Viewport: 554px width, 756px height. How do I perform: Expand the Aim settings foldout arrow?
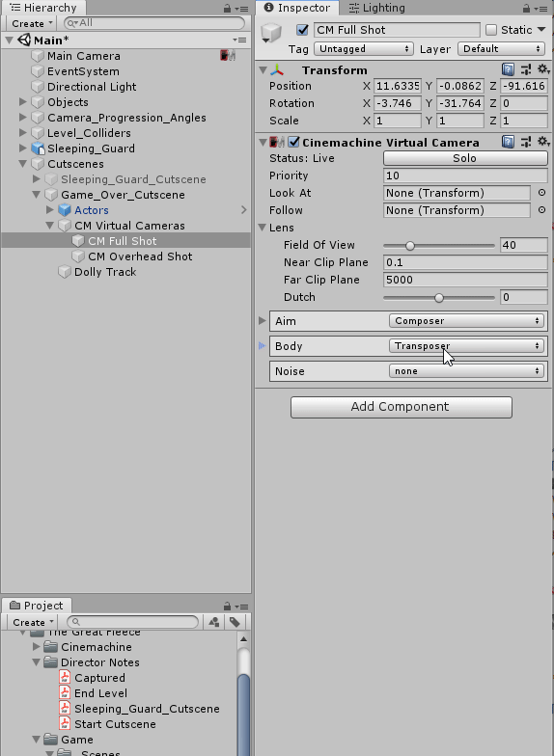263,320
